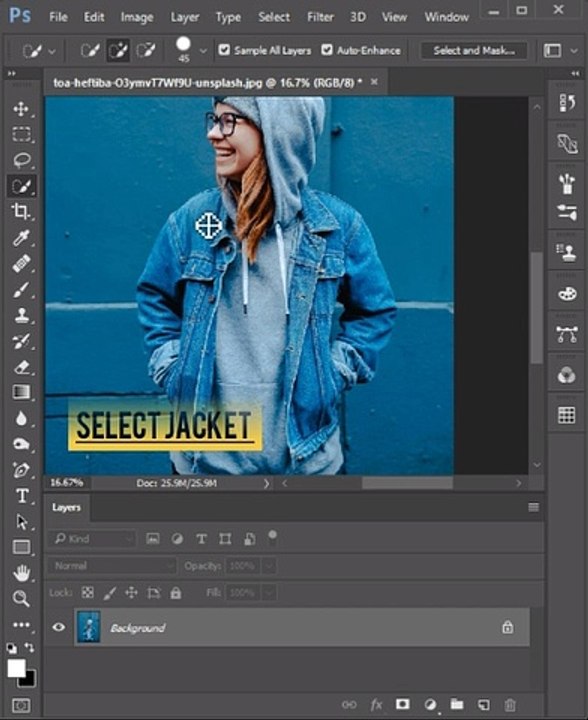
Task: Open the History panel icon
Action: click(x=567, y=103)
